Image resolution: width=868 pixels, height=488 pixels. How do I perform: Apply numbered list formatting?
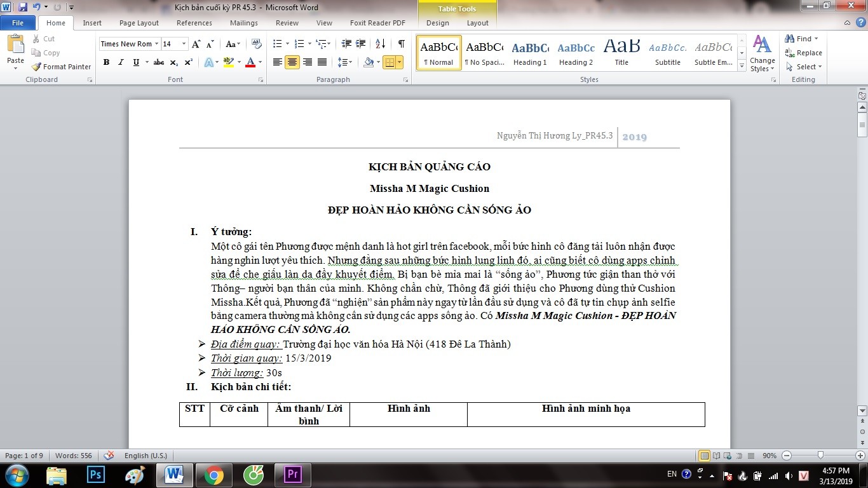[299, 44]
